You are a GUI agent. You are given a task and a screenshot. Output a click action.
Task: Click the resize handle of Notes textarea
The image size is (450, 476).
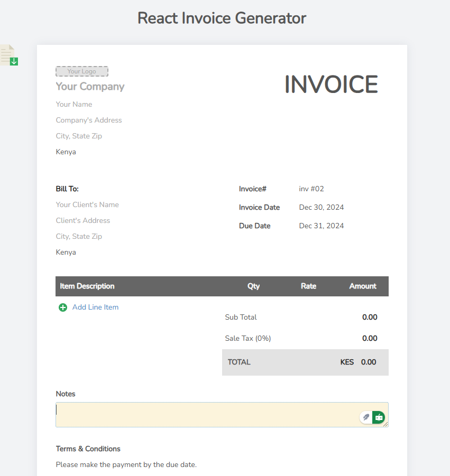pyautogui.click(x=385, y=424)
